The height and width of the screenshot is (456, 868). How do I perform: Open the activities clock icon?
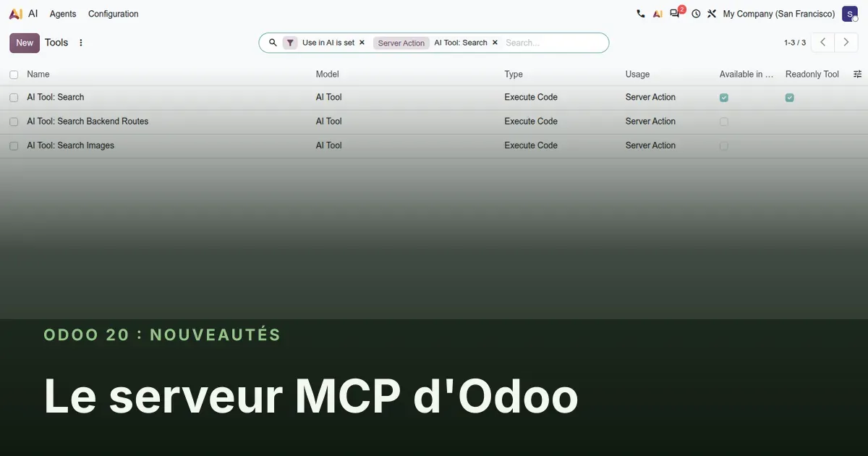(x=696, y=14)
